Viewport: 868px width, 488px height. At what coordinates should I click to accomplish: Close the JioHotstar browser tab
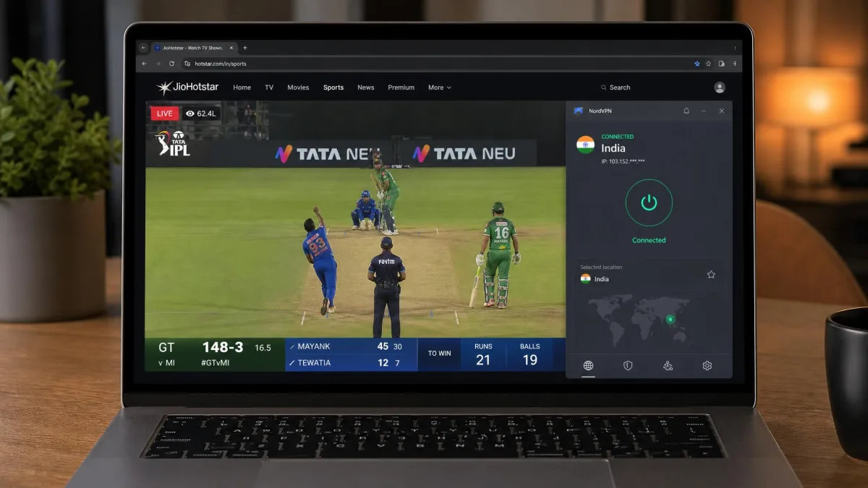coord(233,48)
